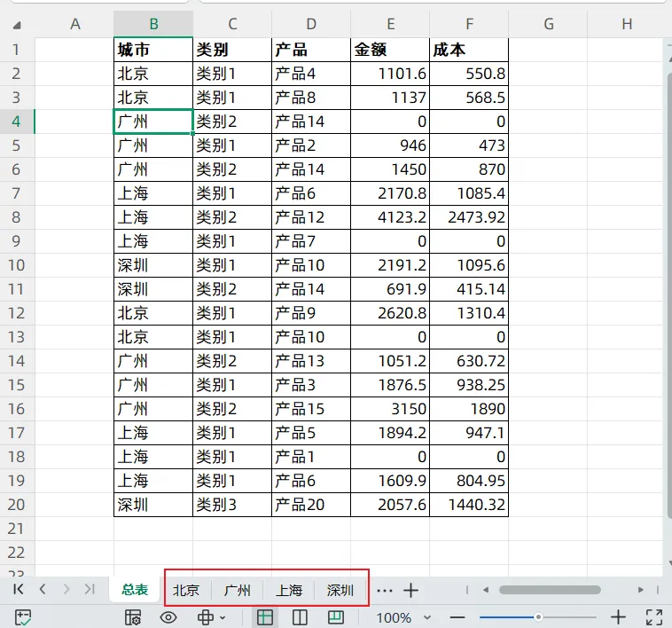Select the page layout view icon
The height and width of the screenshot is (628, 672).
click(300, 617)
